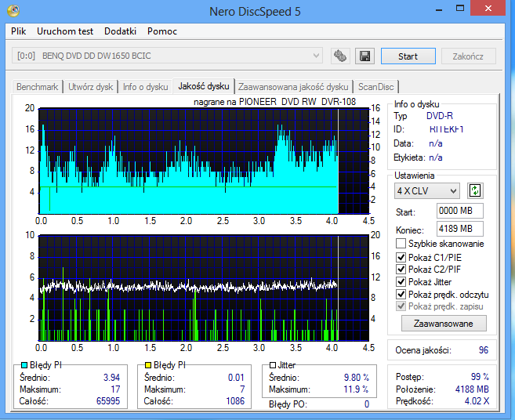
Task: Click the Zakończ button
Action: [x=468, y=56]
